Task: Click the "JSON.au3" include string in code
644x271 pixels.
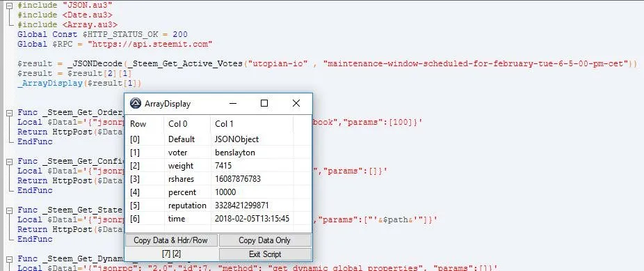Action: click(x=88, y=6)
